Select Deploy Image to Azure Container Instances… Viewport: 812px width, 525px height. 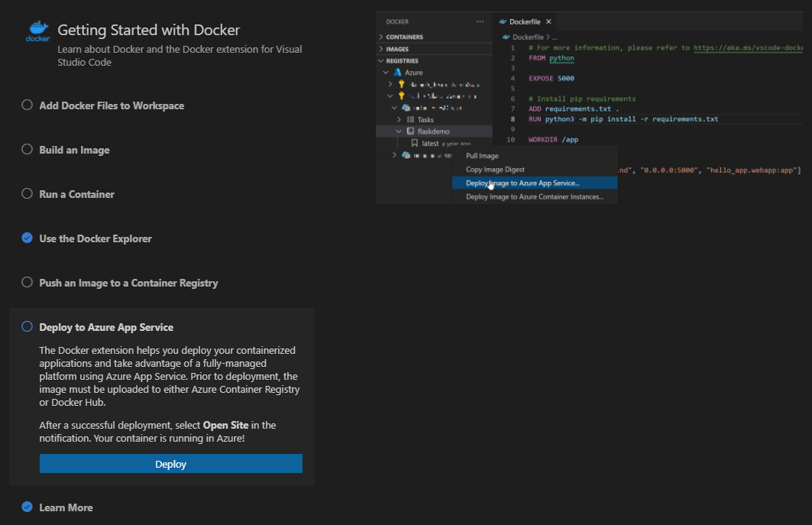535,197
